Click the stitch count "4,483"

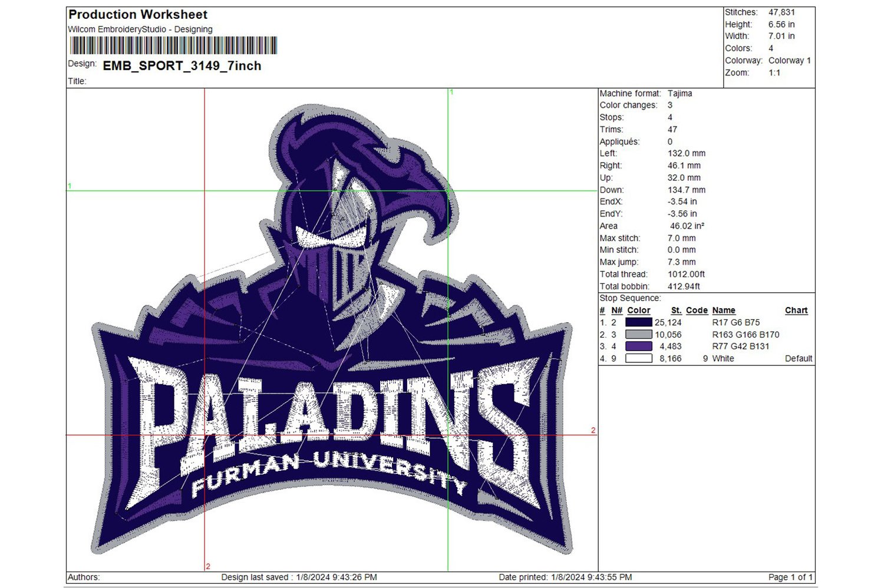click(671, 346)
